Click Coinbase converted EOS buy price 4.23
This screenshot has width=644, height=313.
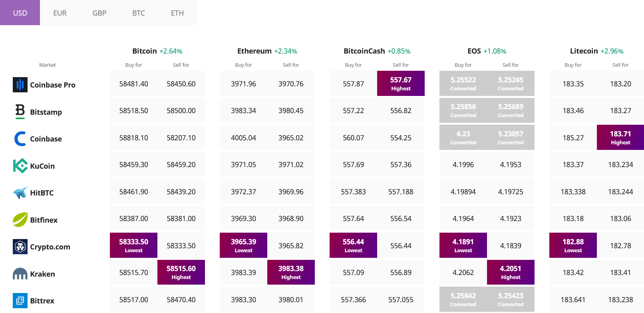click(x=463, y=137)
